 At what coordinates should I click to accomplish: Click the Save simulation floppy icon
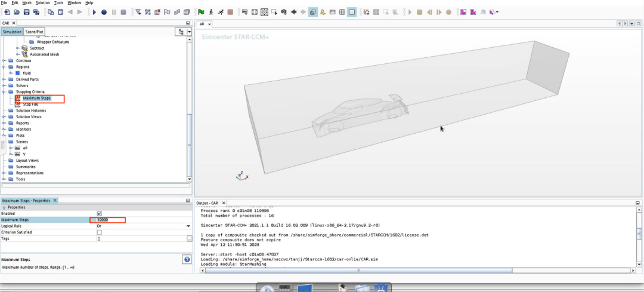(27, 13)
